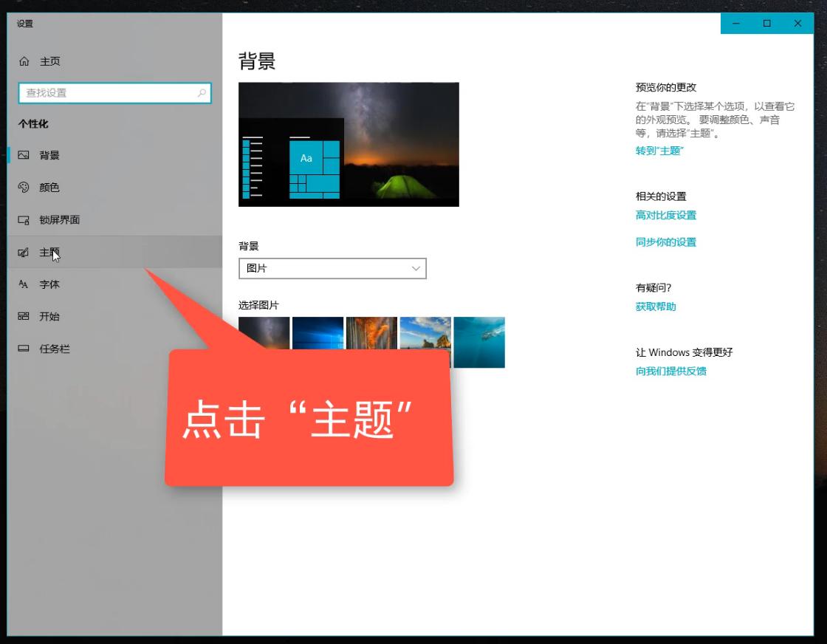827x644 pixels.
Task: Open 高对比度设置 link
Action: [x=667, y=215]
